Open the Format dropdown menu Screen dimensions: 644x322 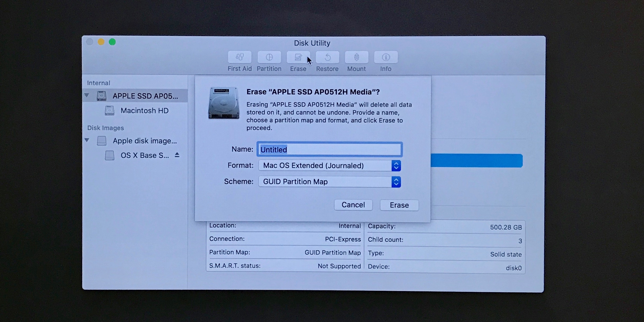tap(396, 165)
